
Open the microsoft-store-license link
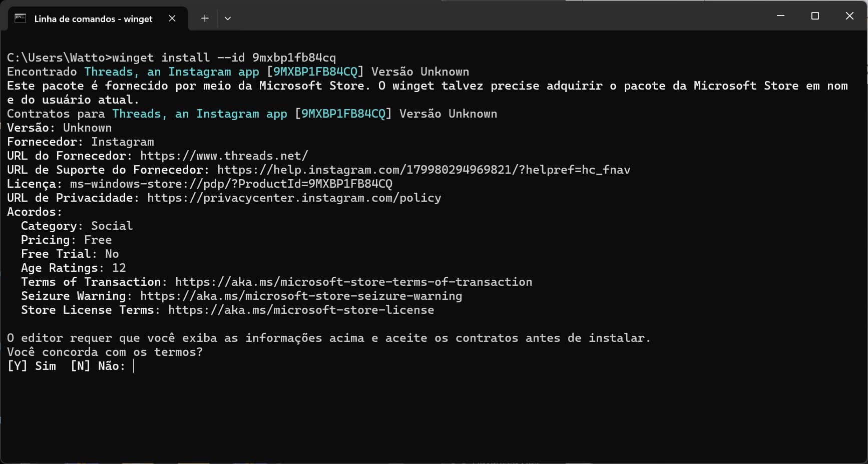coord(301,310)
